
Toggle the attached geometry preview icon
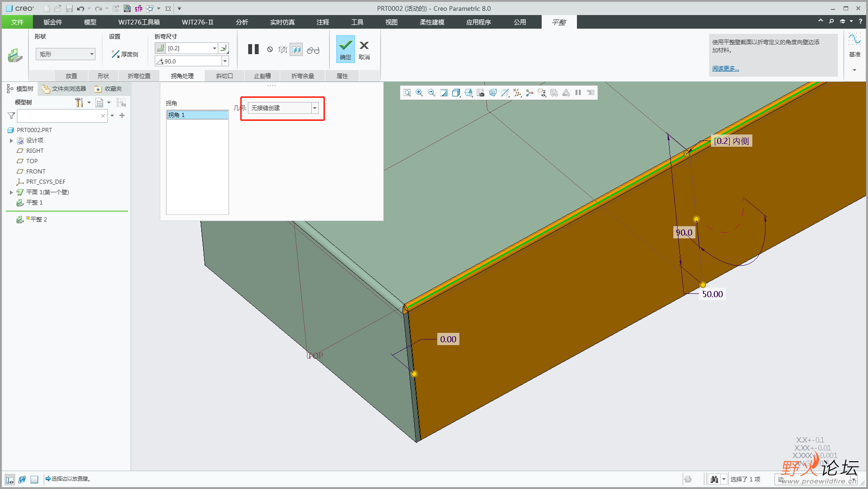pos(296,49)
